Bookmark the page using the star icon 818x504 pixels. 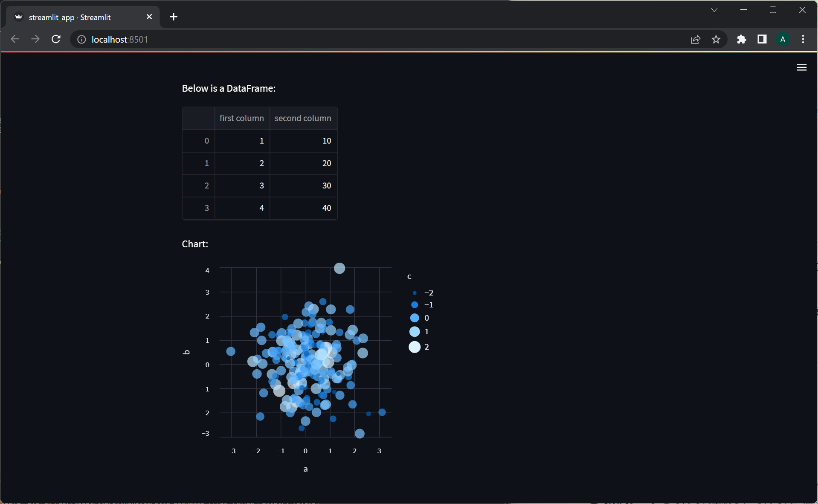(x=716, y=39)
